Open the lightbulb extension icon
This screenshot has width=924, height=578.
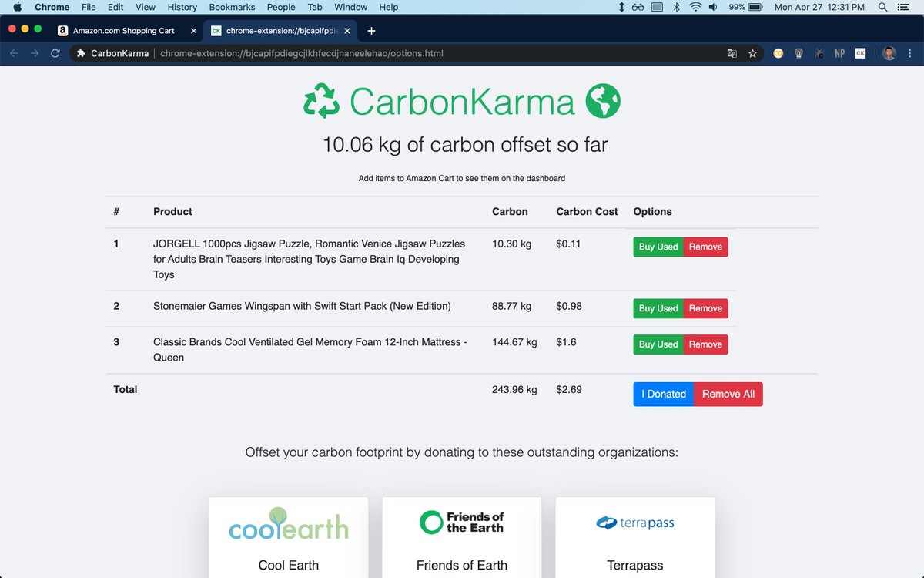click(x=799, y=54)
